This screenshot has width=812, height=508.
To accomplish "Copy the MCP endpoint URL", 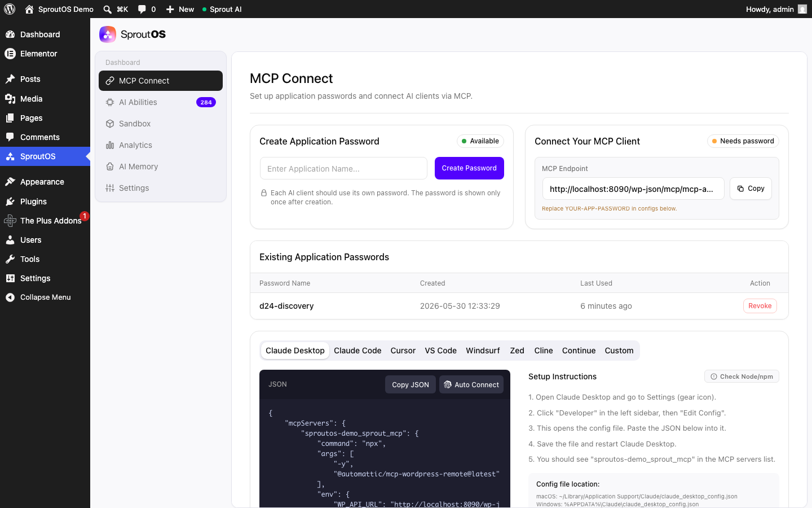I will coord(751,189).
